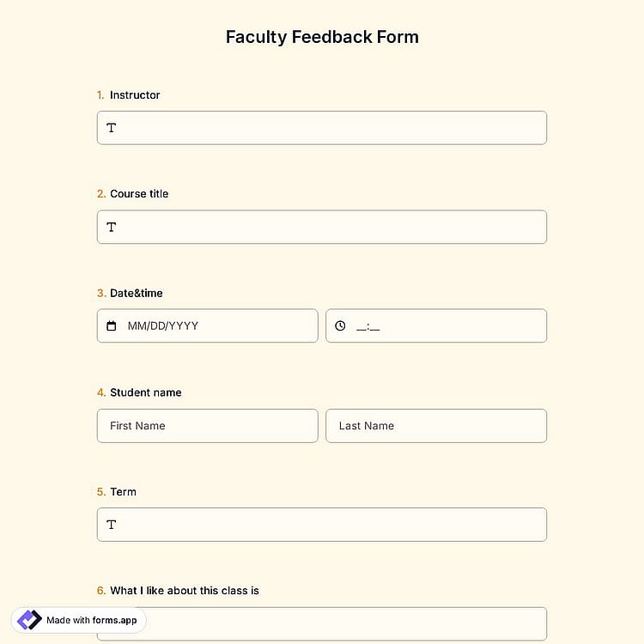
Task: Focus the Instructor text input
Action: 322,128
